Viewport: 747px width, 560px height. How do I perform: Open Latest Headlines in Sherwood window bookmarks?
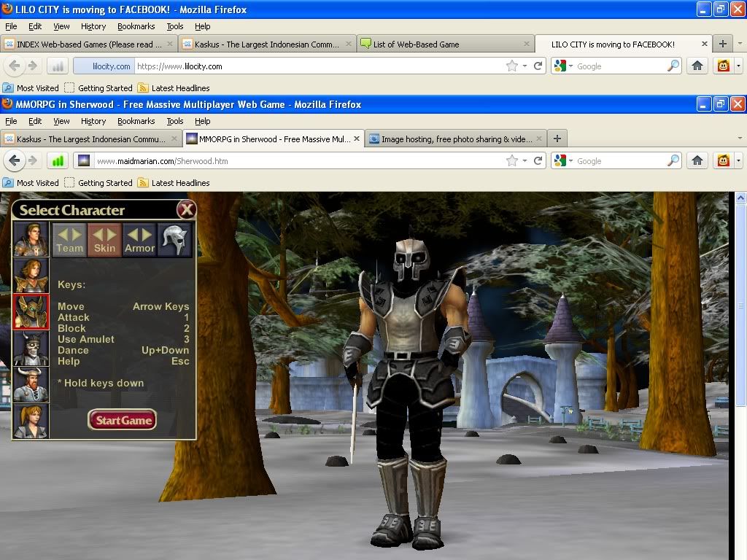[x=174, y=183]
